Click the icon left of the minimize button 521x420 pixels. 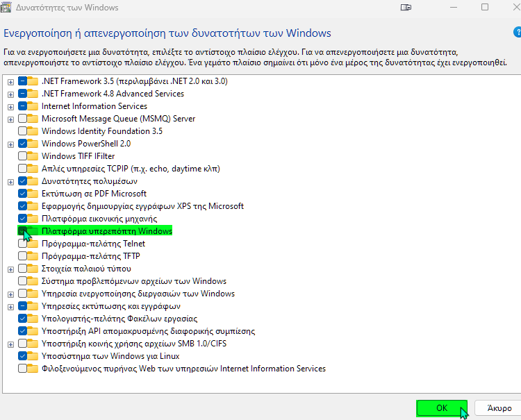click(406, 8)
